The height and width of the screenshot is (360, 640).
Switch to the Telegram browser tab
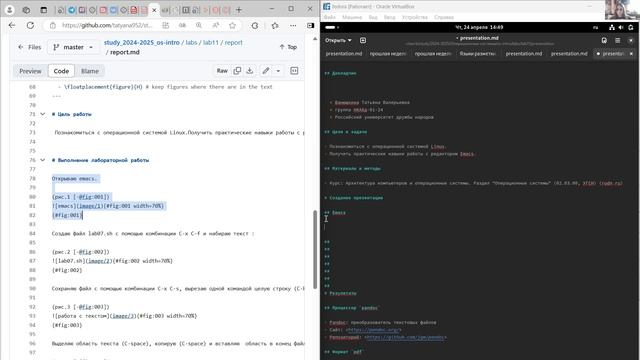(72, 10)
